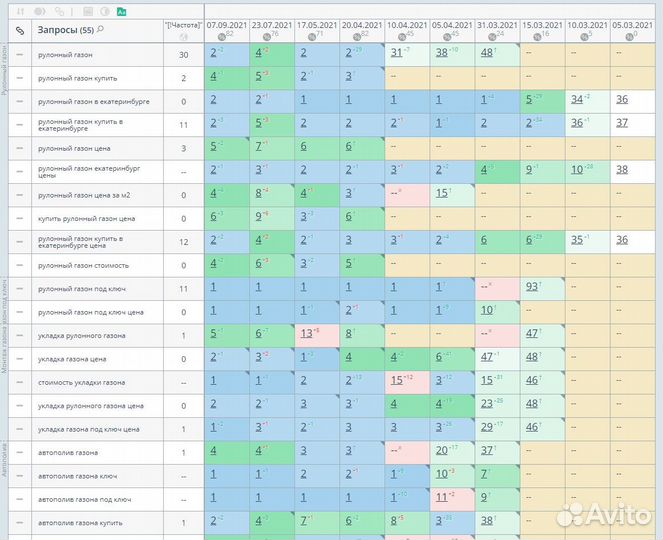Click frequency value 30 for рулонный газон
This screenshot has width=663, height=540.
click(183, 54)
